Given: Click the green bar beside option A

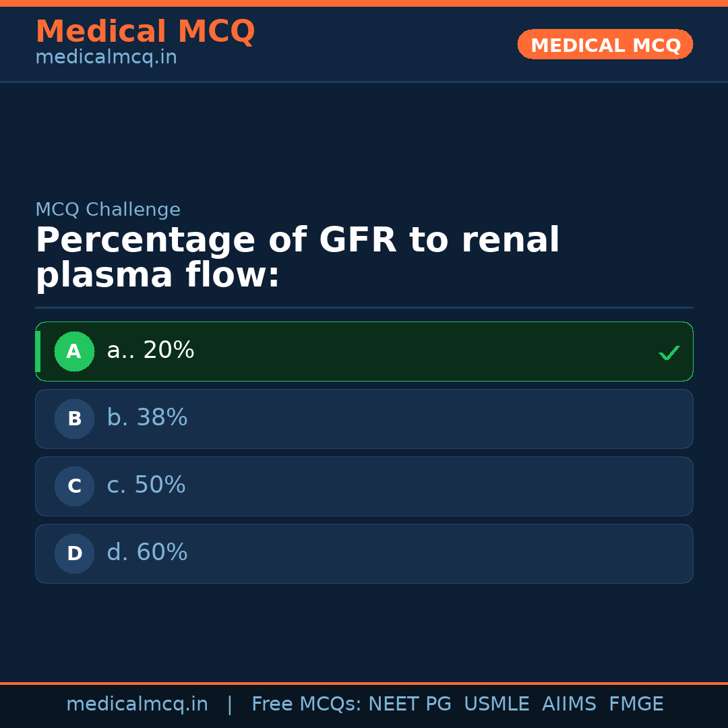Looking at the screenshot, I should [38, 351].
